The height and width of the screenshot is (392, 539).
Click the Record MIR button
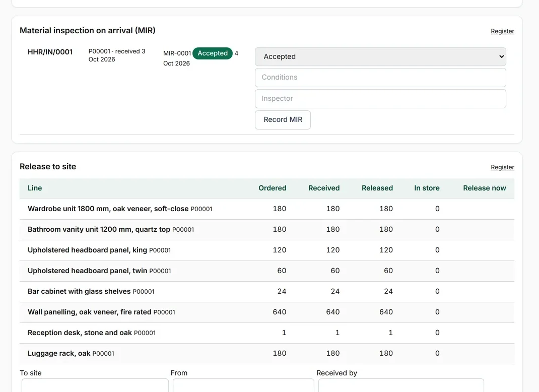point(283,119)
